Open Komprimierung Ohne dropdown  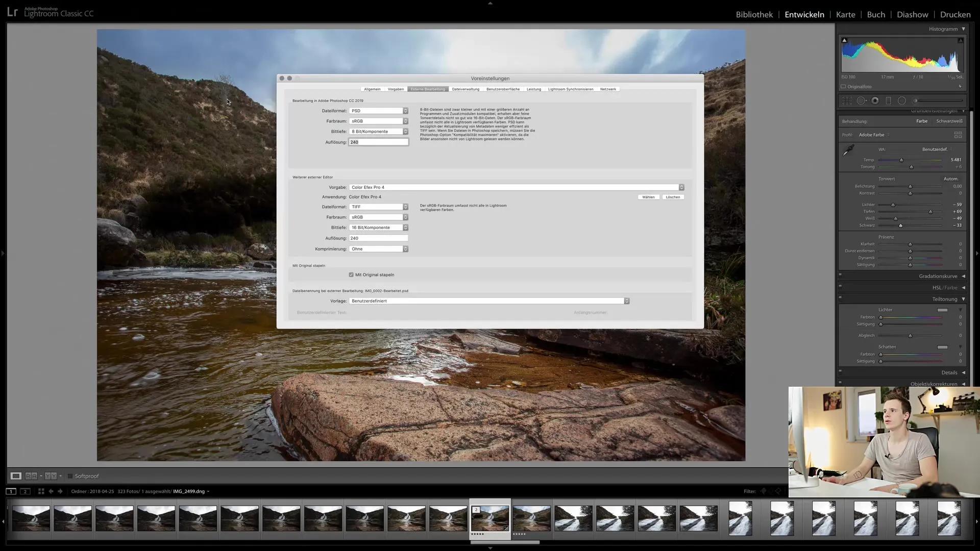pyautogui.click(x=379, y=249)
